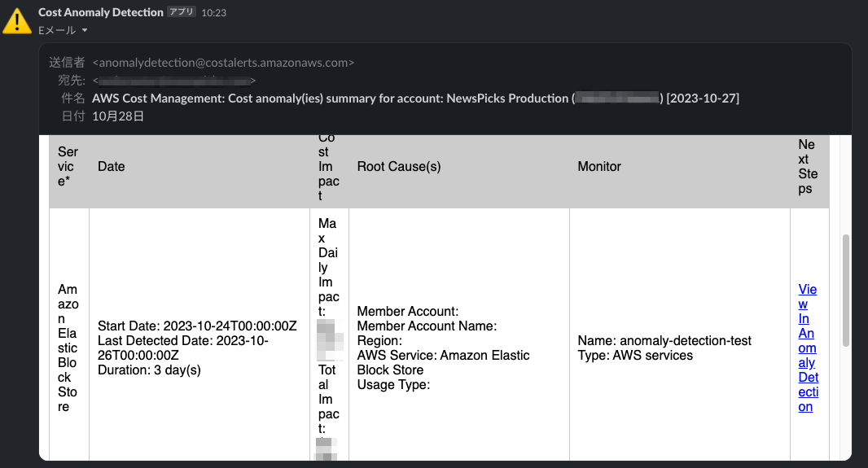Click Region: text in root cause cell

pos(379,341)
